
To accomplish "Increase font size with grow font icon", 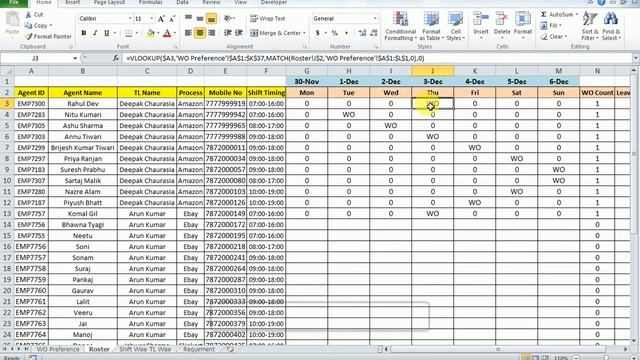I will tap(161, 19).
